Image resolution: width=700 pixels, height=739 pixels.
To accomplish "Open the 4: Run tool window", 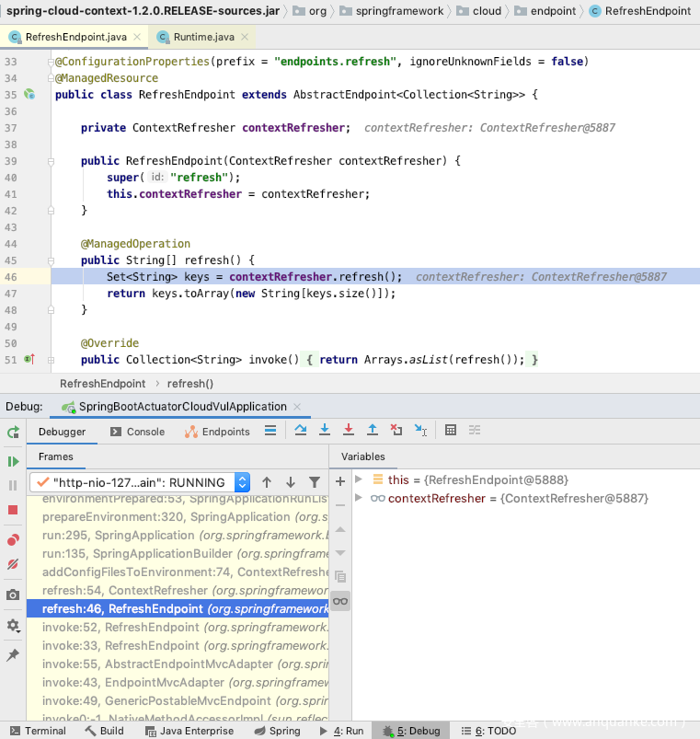I will click(x=341, y=731).
